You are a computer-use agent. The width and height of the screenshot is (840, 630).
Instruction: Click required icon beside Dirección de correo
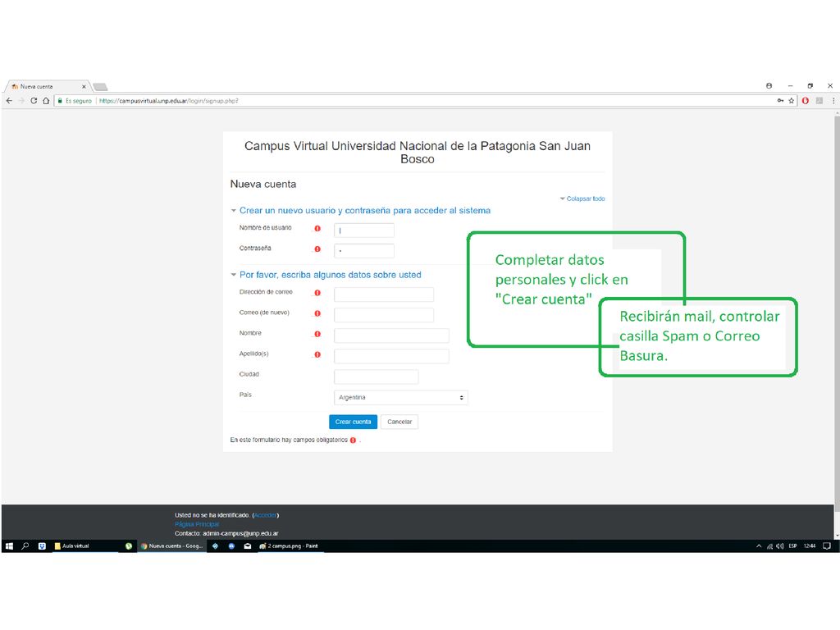[x=317, y=293]
